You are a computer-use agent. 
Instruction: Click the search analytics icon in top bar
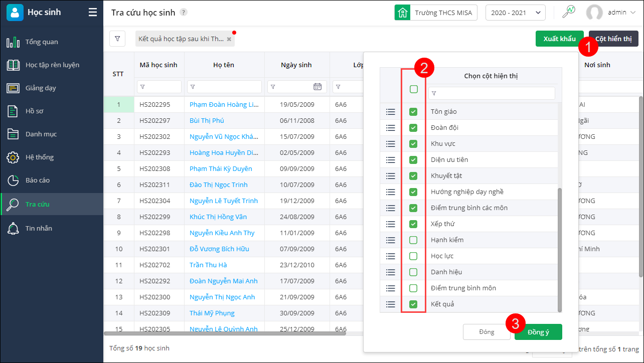pyautogui.click(x=568, y=12)
